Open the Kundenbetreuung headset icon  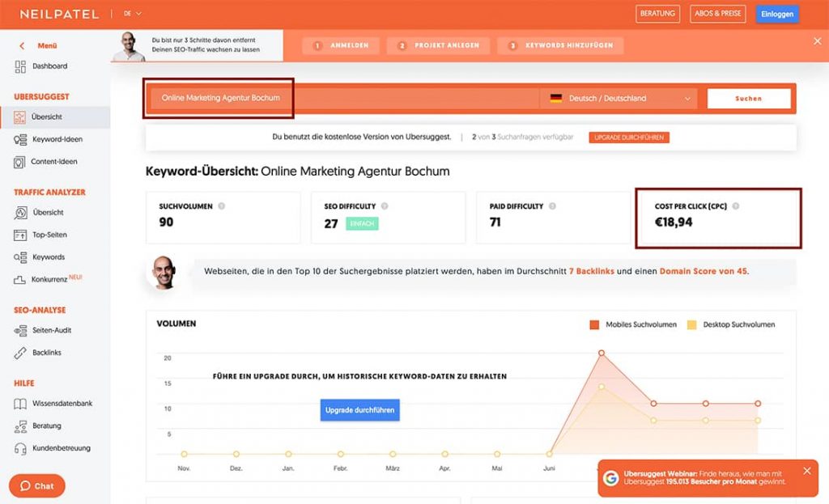(20, 448)
